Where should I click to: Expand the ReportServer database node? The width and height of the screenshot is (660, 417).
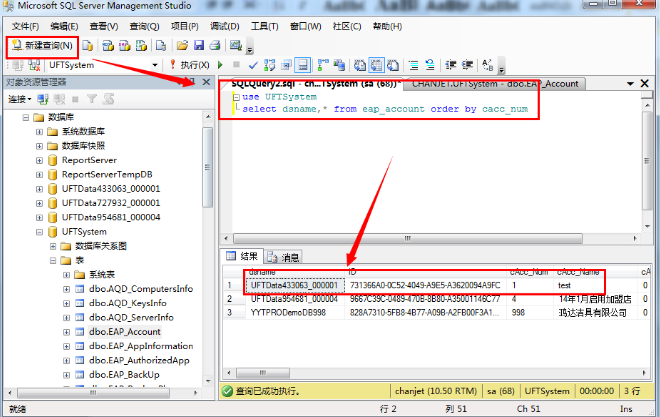[x=39, y=160]
